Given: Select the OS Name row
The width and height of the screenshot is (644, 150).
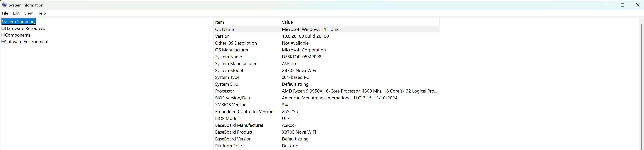Looking at the screenshot, I should 225,29.
